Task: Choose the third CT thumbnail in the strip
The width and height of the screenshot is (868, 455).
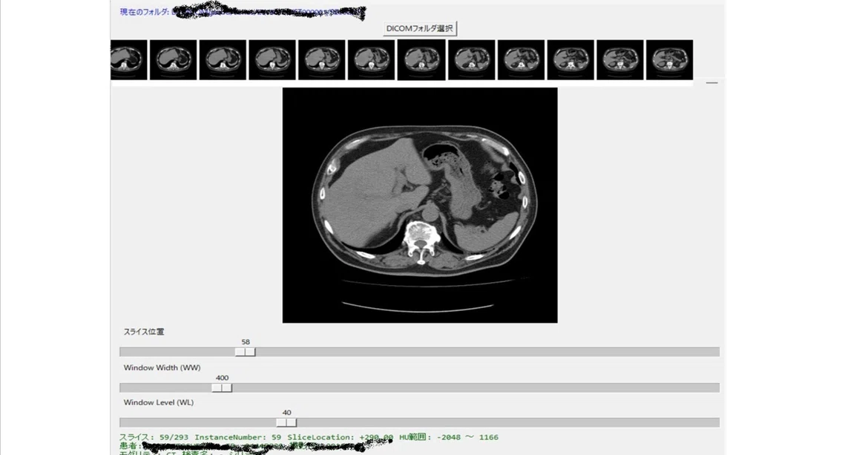Action: (223, 60)
